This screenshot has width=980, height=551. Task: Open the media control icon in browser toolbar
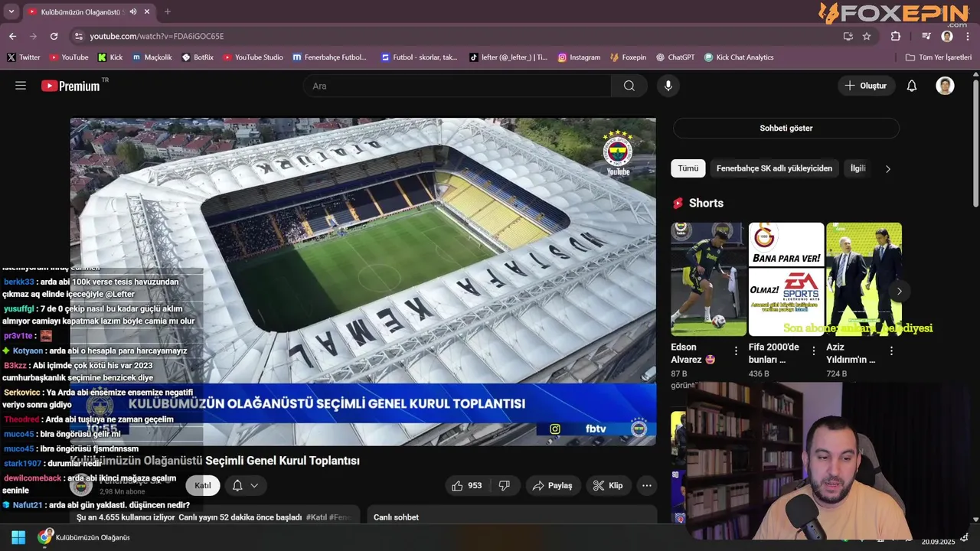click(x=926, y=36)
